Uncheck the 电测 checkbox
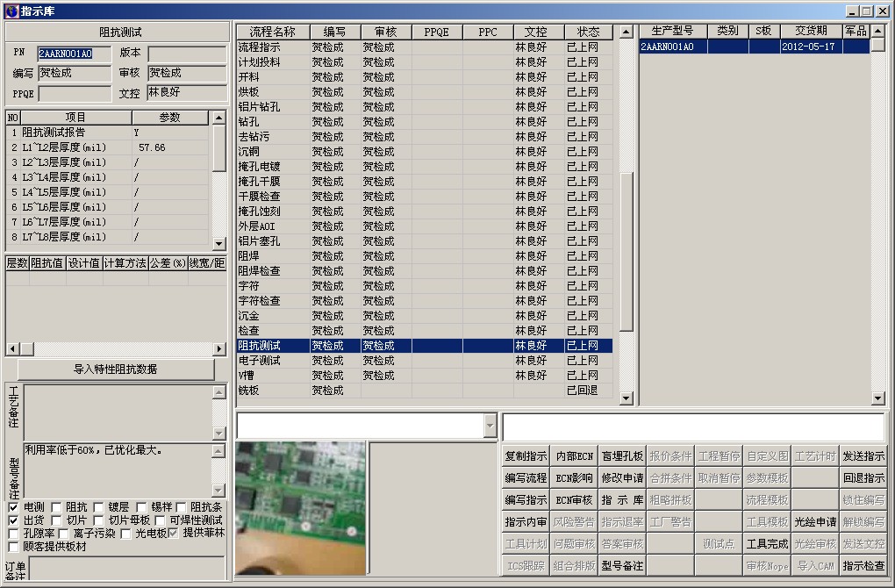The width and height of the screenshot is (895, 588). pyautogui.click(x=13, y=507)
